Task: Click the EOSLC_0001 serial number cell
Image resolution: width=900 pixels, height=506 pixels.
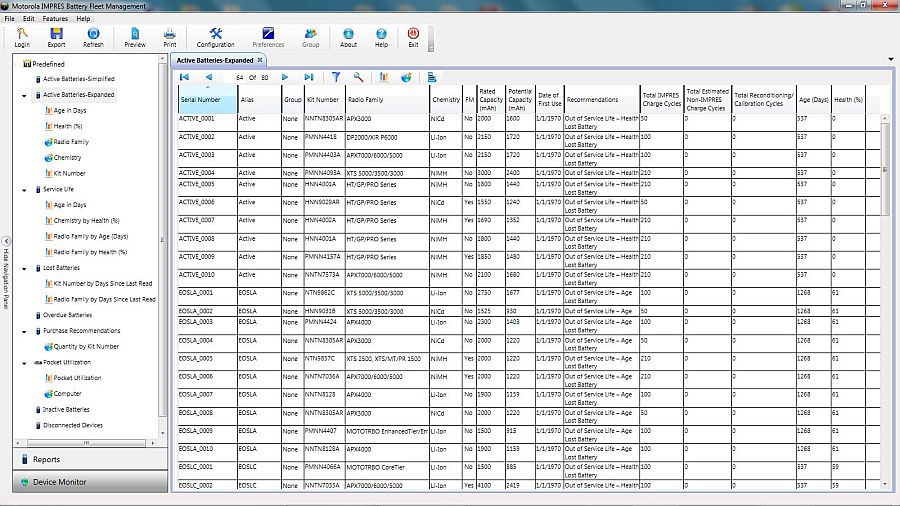Action: click(x=207, y=470)
